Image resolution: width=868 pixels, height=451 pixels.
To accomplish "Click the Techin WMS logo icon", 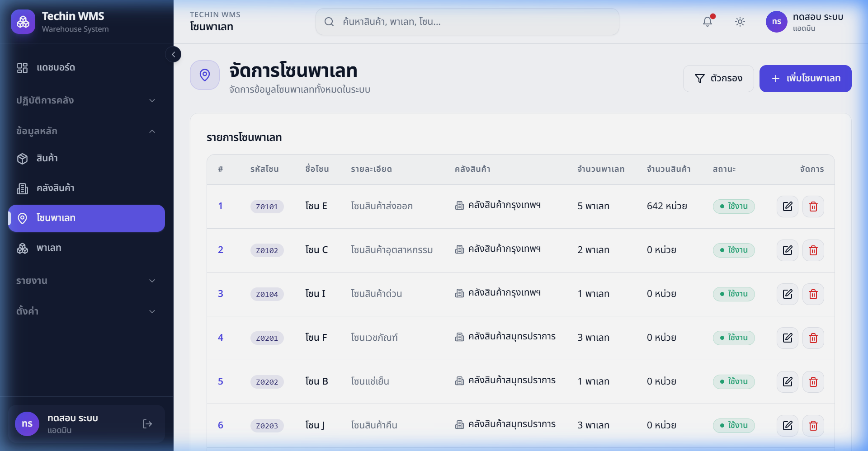I will [x=23, y=22].
